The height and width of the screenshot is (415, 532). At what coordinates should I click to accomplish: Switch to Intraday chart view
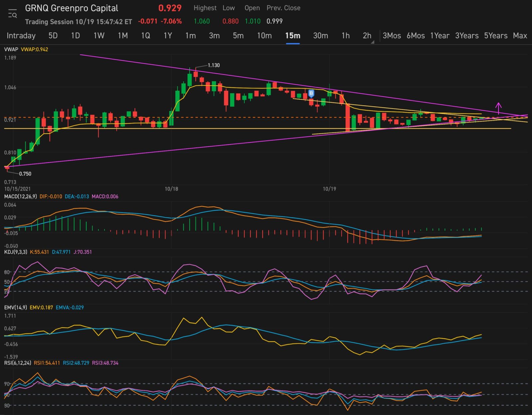pos(21,36)
